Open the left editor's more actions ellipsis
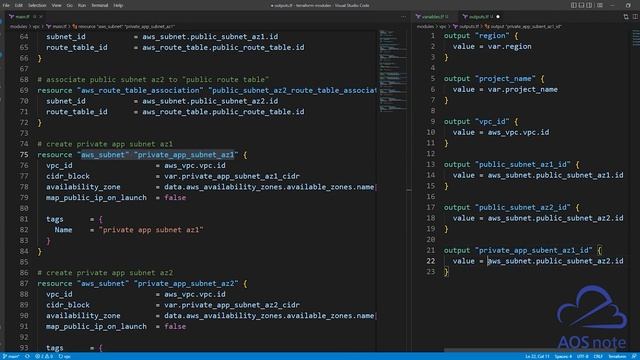The width and height of the screenshot is (640, 360). [x=403, y=17]
